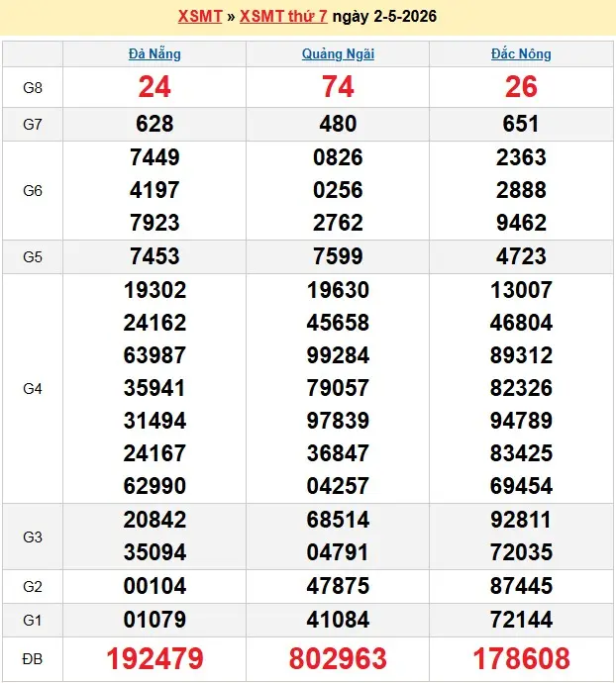Image resolution: width=616 pixels, height=683 pixels.
Task: Click G3 number 04791
Action: point(338,552)
